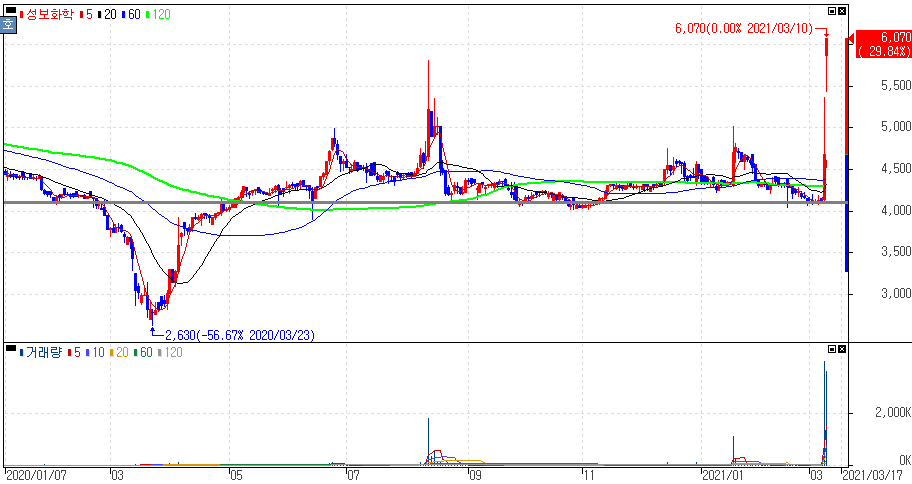The height and width of the screenshot is (484, 912).
Task: Click the 2,000K volume axis label
Action: (893, 412)
